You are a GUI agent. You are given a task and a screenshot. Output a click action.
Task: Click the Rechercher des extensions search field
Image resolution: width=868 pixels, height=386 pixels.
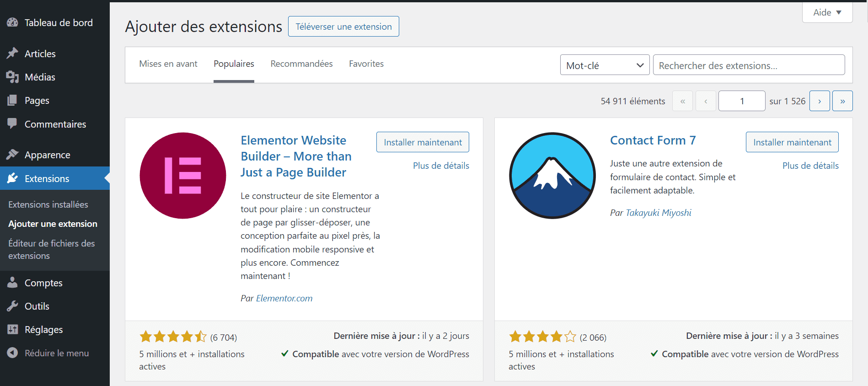point(749,65)
